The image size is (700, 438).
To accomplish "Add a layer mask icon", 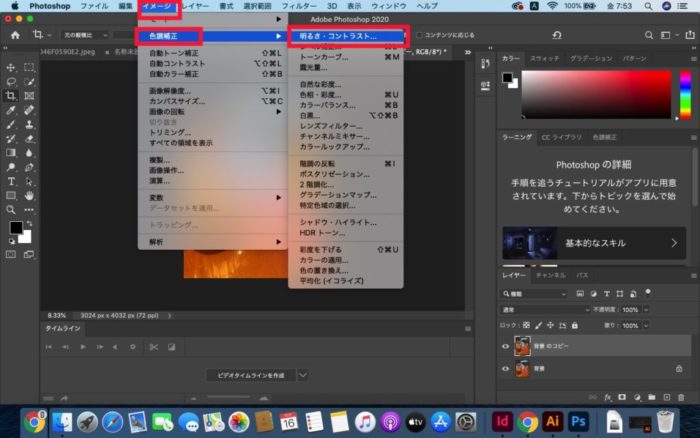I will (622, 397).
